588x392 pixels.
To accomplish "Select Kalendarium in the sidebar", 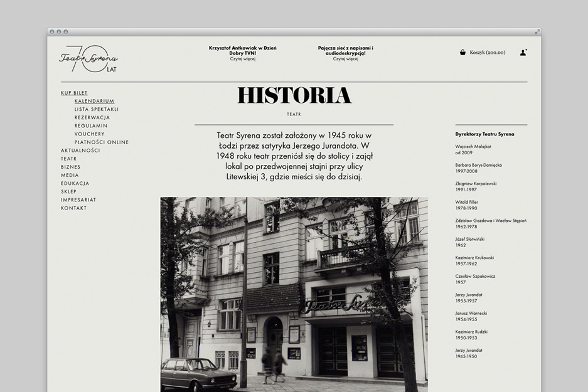I will (x=94, y=101).
